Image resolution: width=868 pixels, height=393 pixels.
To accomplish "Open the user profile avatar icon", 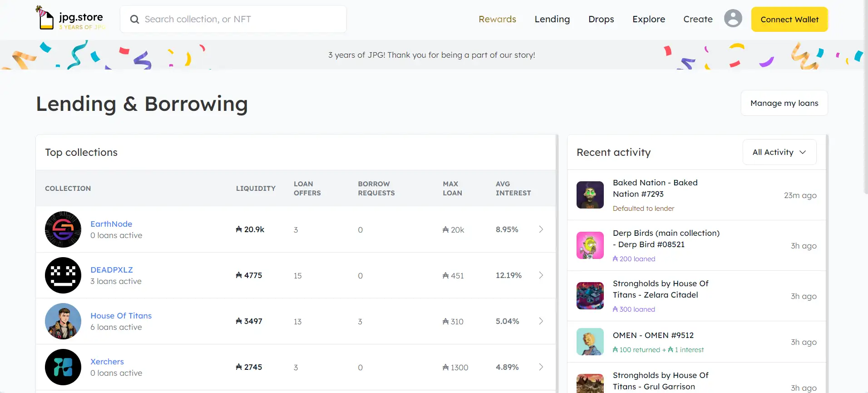I will click(x=733, y=19).
